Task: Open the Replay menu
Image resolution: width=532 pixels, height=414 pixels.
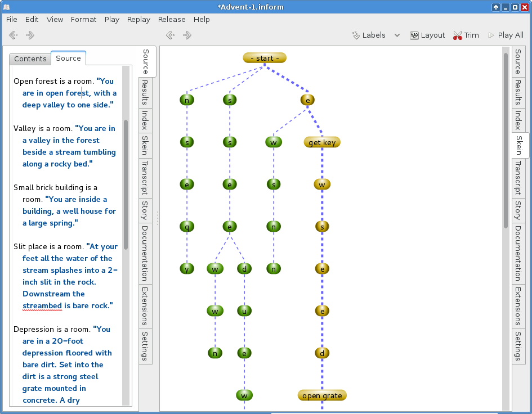Action: (138, 19)
